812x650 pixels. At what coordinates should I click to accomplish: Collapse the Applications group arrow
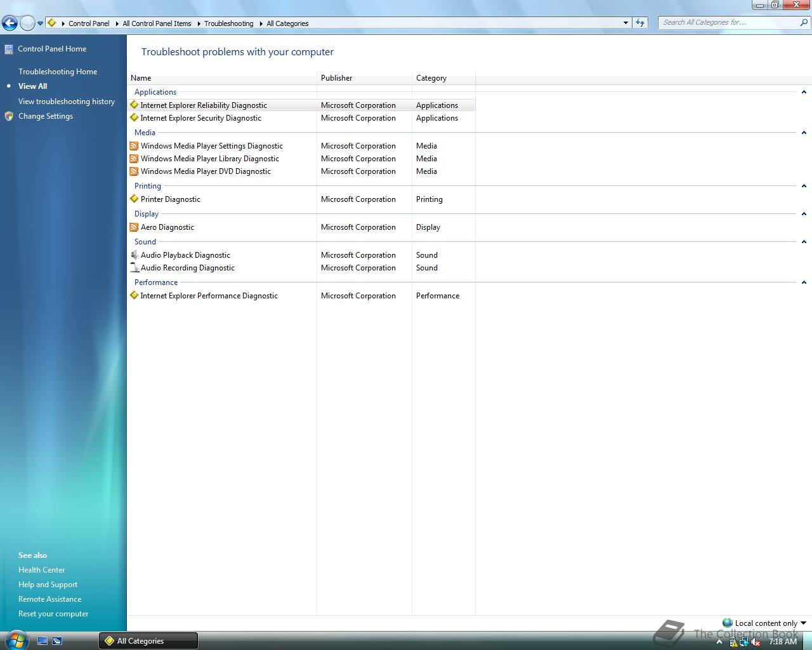804,92
